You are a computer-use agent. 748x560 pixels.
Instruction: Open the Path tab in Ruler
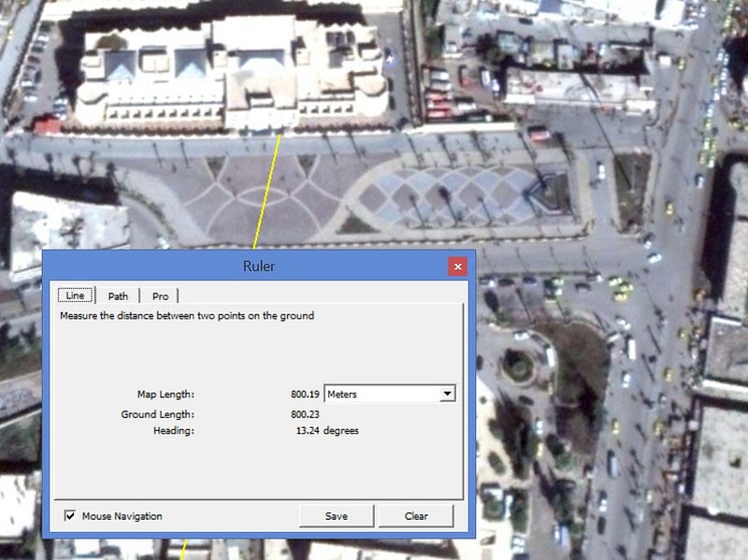(118, 296)
